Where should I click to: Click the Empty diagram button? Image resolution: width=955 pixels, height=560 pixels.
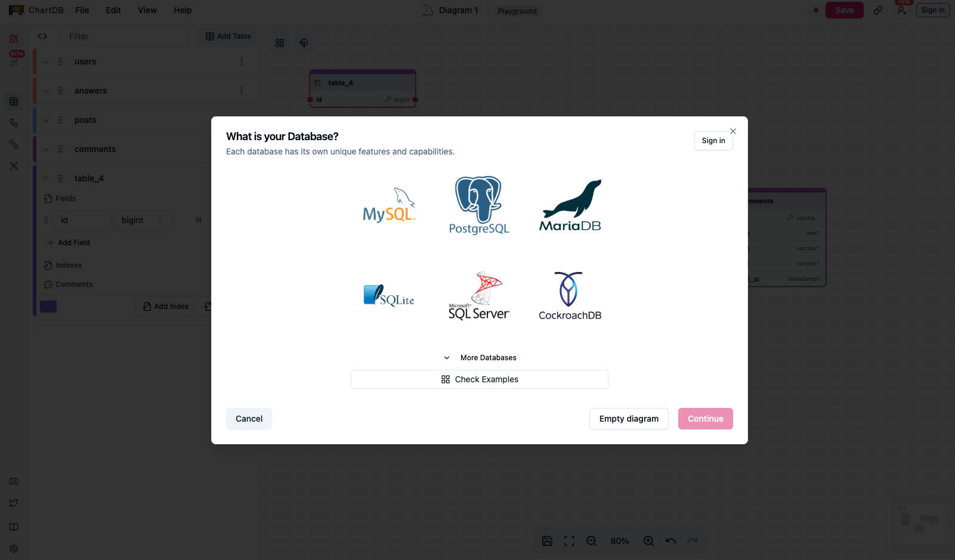pos(629,419)
